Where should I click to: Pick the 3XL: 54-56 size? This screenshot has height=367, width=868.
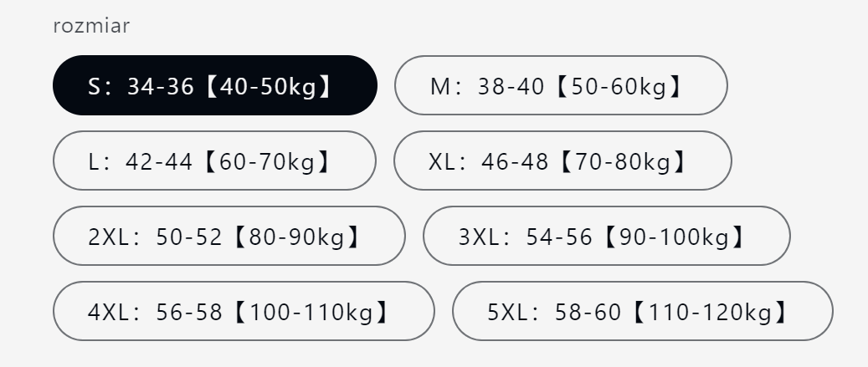pos(606,236)
